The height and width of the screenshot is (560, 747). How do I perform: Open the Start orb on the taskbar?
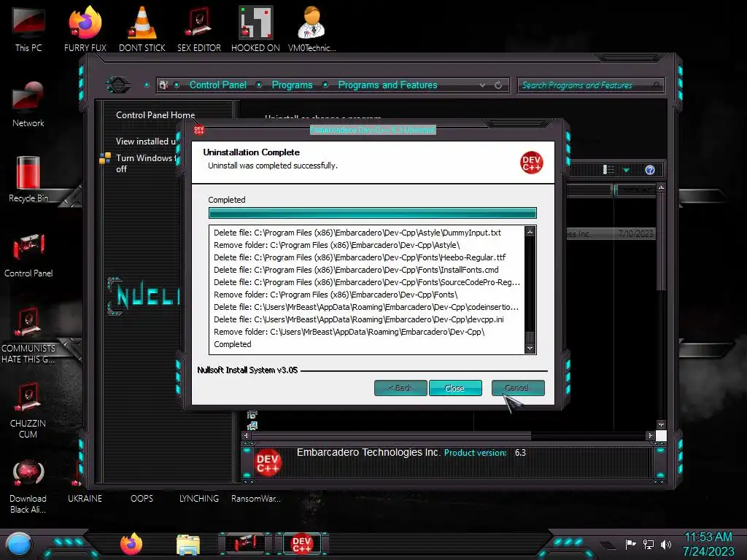point(19,545)
